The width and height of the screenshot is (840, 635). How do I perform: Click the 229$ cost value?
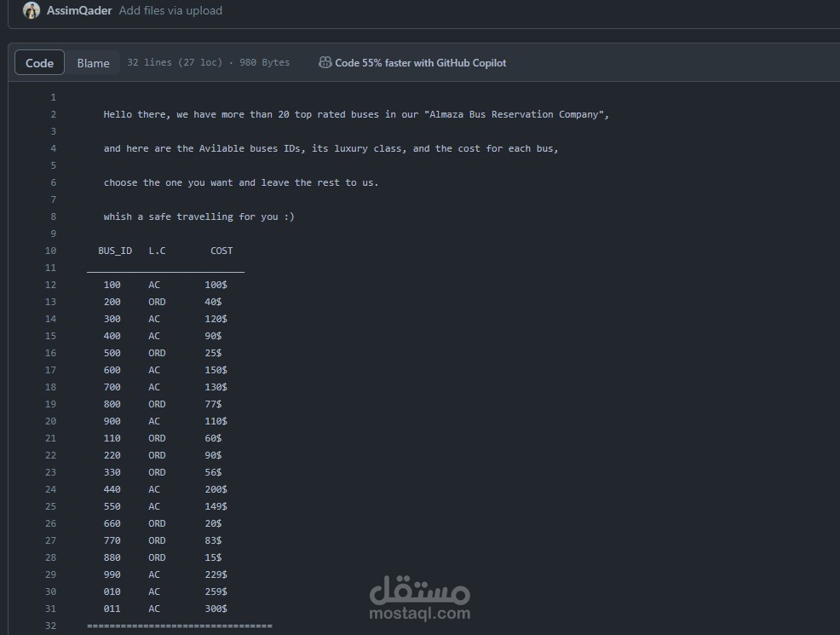(216, 574)
